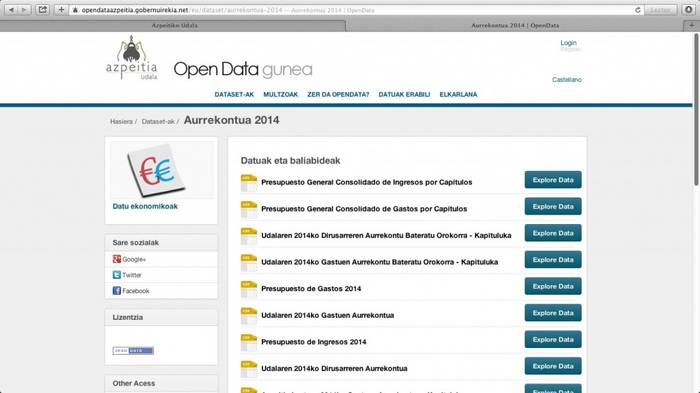Share via the Facebook icon
The height and width of the screenshot is (393, 700).
(x=117, y=291)
